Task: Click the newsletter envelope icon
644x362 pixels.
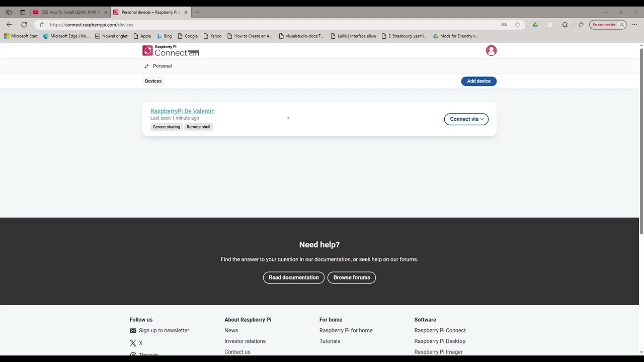Action: point(133,331)
